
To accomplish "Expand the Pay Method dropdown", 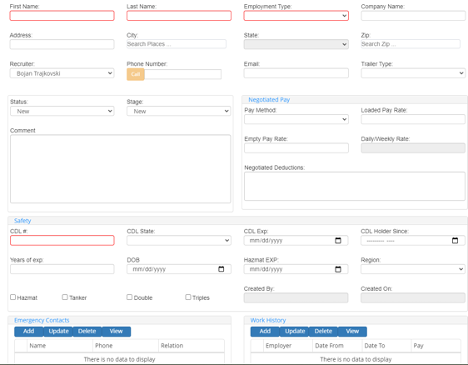I will (296, 119).
